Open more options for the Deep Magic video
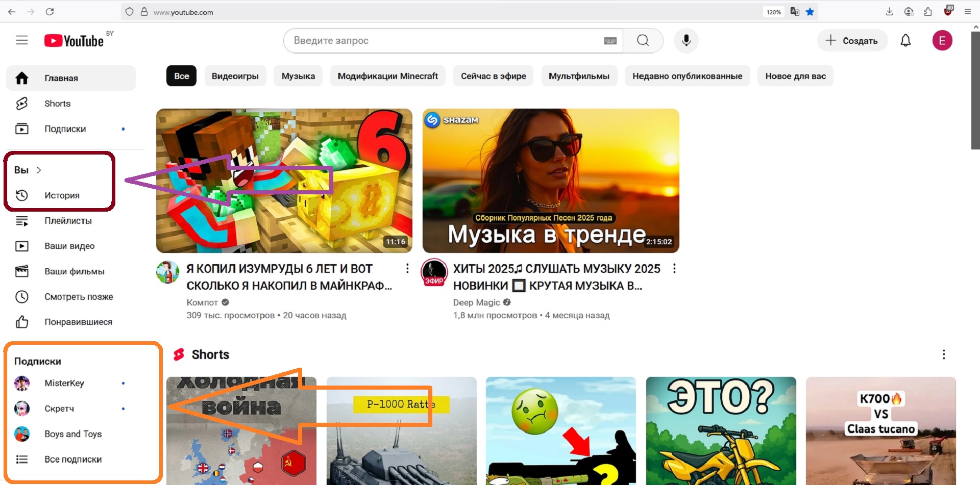The height and width of the screenshot is (485, 980). pos(674,268)
